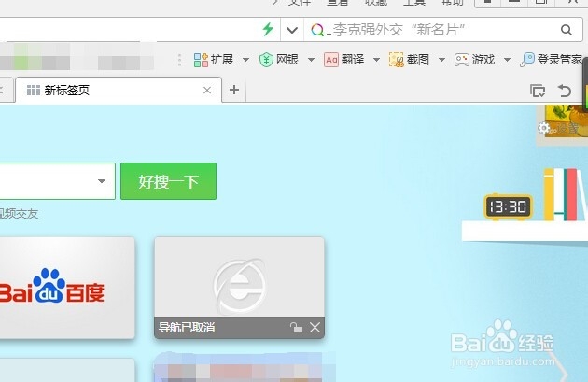Screen dimensions: 588x382
Task: Expand the dropdown arrow beside 翻译
Action: coord(376,60)
